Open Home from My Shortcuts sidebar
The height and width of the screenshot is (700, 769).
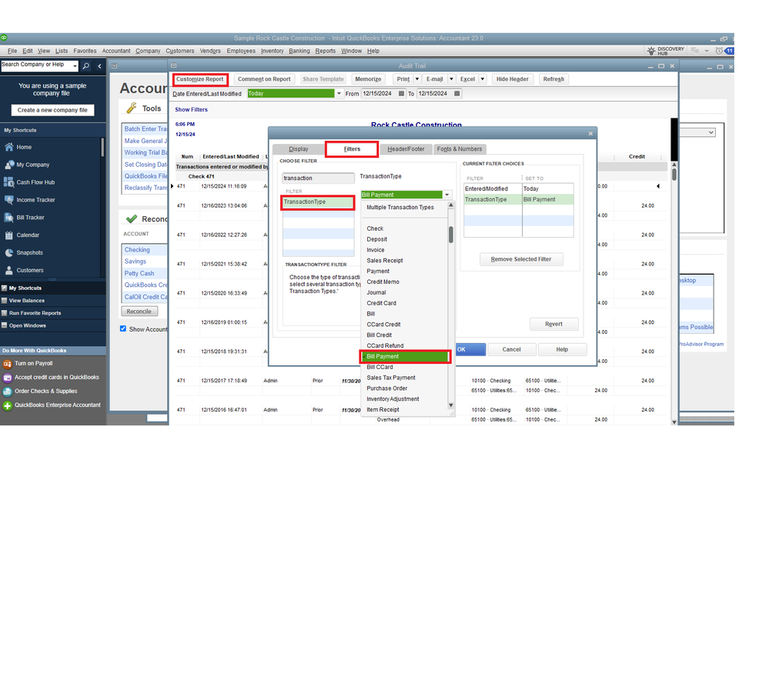24,147
